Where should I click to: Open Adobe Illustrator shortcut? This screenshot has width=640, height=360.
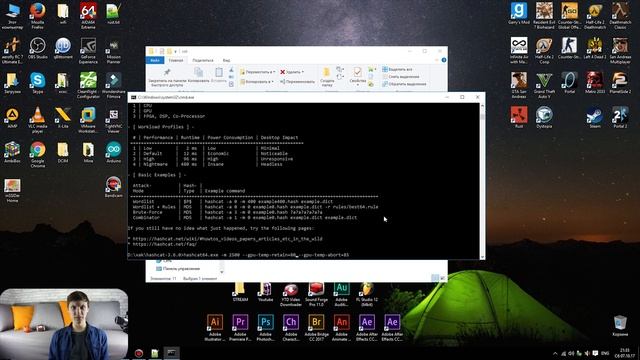click(x=215, y=328)
